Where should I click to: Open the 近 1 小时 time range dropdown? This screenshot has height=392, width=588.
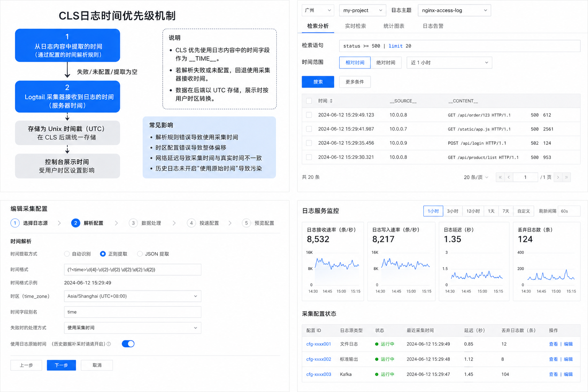pos(449,62)
